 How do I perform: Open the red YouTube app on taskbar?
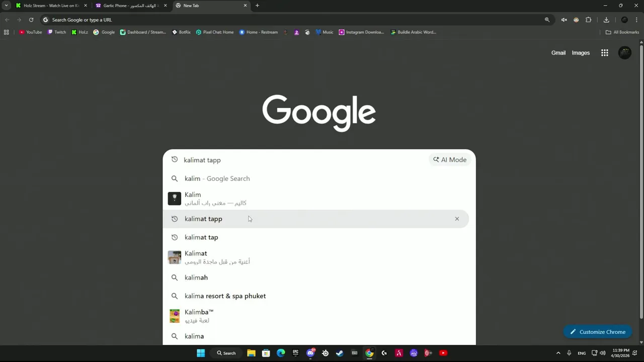pos(443,353)
